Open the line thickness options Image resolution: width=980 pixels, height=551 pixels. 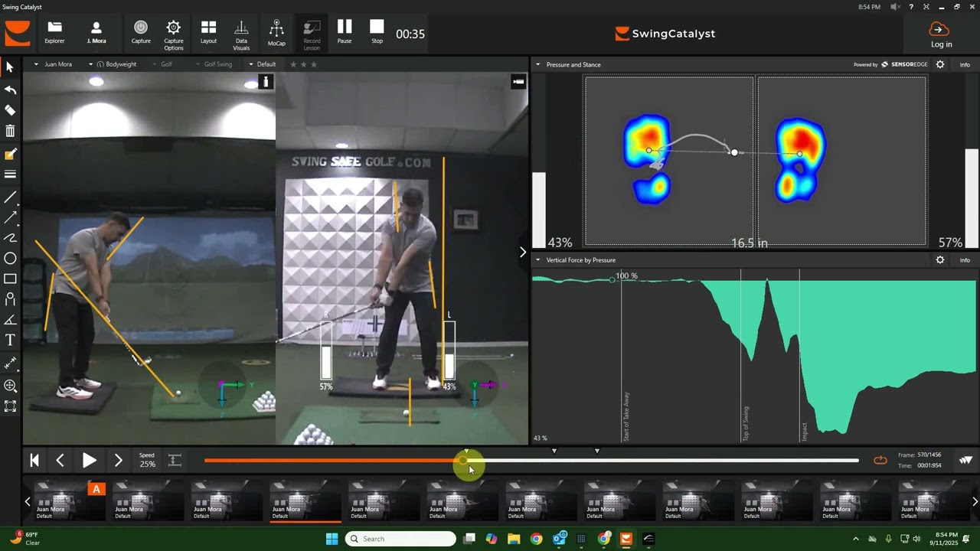[10, 174]
